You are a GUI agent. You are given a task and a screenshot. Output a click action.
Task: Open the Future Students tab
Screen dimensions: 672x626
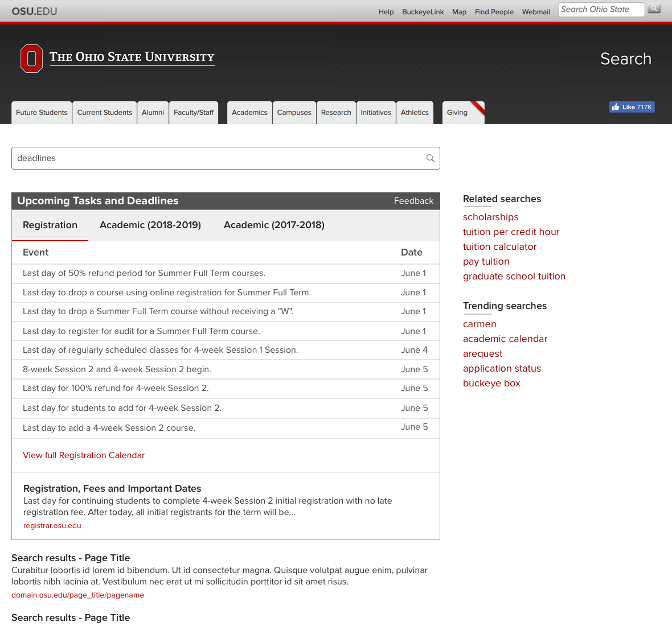click(x=42, y=113)
